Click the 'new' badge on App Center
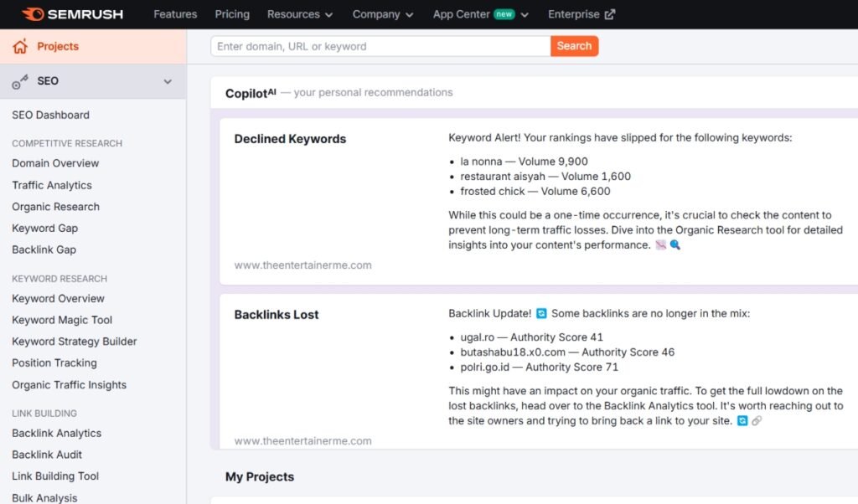This screenshot has height=504, width=858. click(x=504, y=14)
